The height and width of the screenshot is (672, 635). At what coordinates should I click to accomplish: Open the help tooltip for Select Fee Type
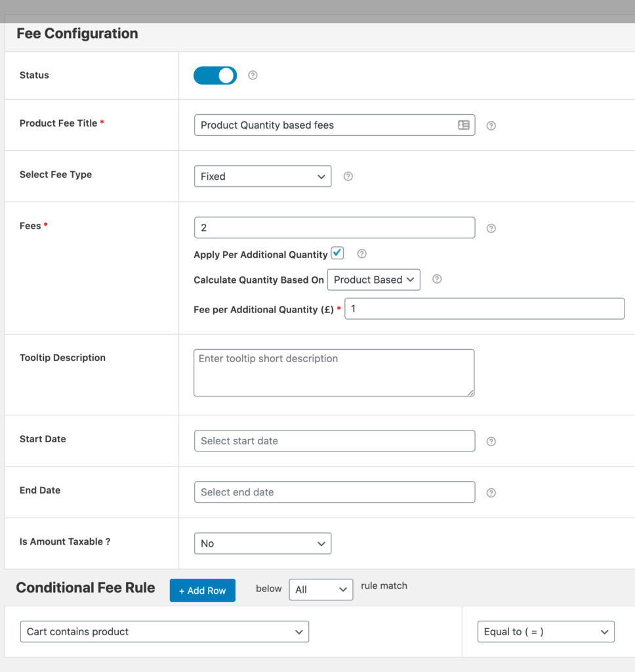pyautogui.click(x=348, y=176)
